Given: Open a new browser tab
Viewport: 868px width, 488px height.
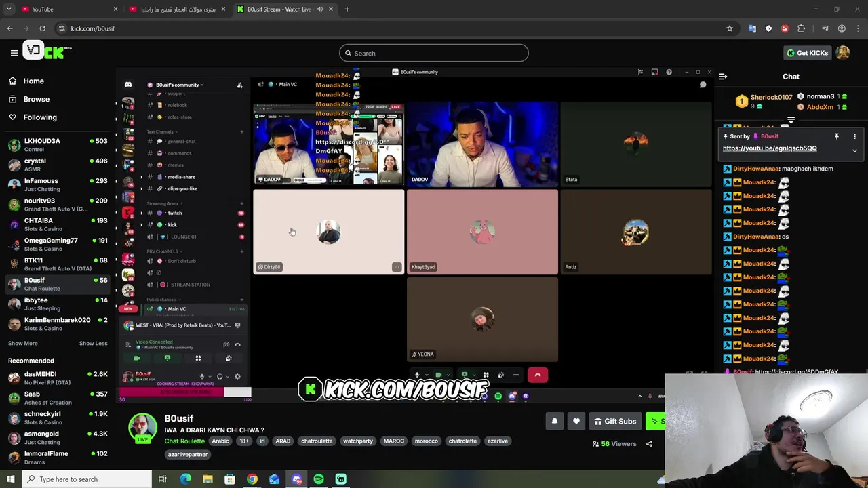Looking at the screenshot, I should click(x=347, y=9).
